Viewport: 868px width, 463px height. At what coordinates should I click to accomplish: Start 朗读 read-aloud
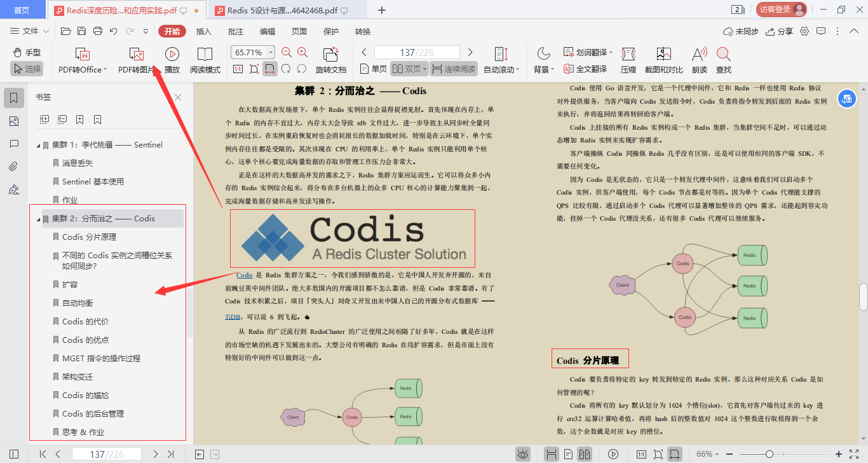(700, 61)
